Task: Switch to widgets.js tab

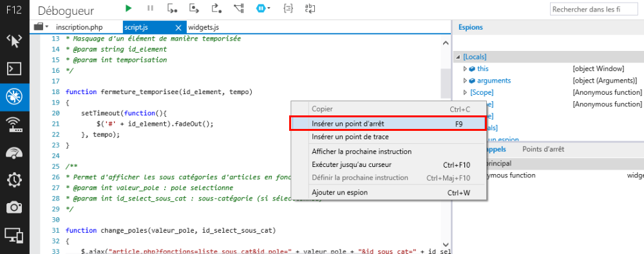Action: (x=204, y=28)
